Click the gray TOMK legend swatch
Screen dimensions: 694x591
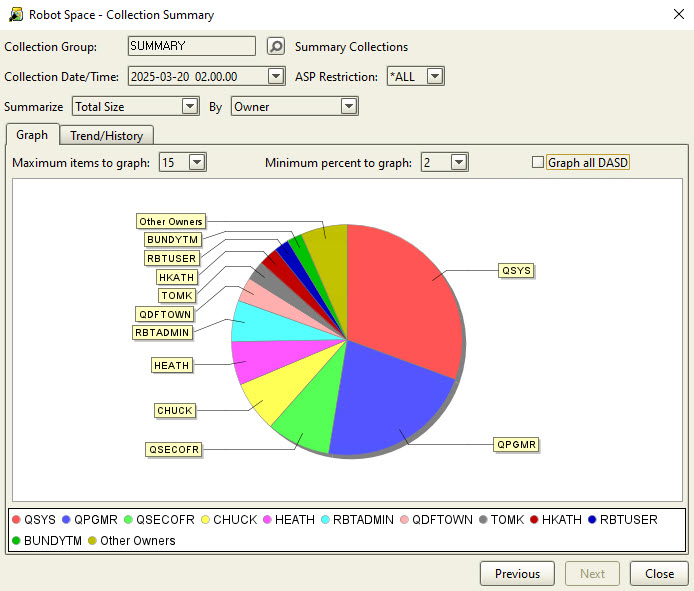click(483, 520)
